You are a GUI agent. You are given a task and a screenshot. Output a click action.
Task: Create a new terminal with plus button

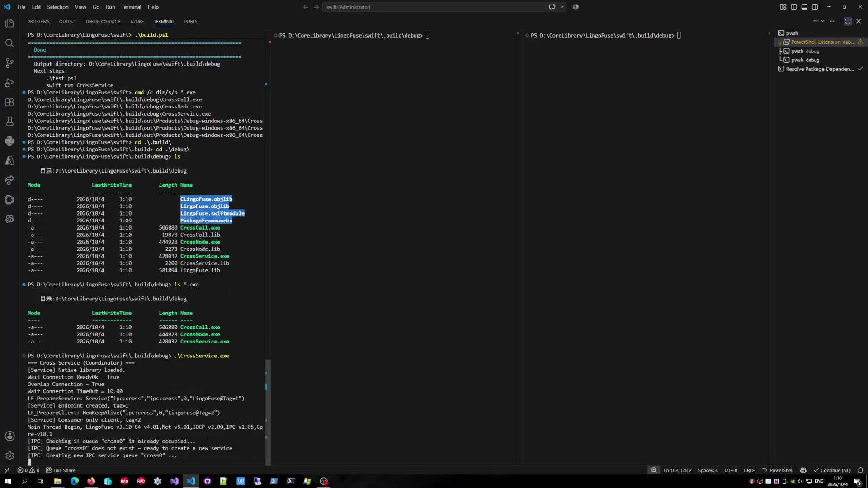click(x=816, y=21)
